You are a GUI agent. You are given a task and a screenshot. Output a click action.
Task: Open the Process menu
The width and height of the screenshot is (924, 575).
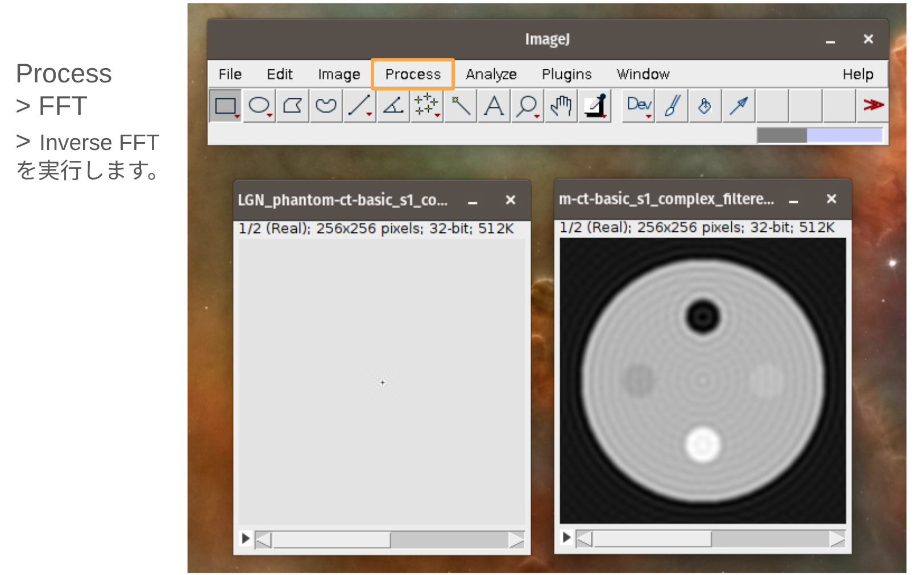pyautogui.click(x=413, y=74)
